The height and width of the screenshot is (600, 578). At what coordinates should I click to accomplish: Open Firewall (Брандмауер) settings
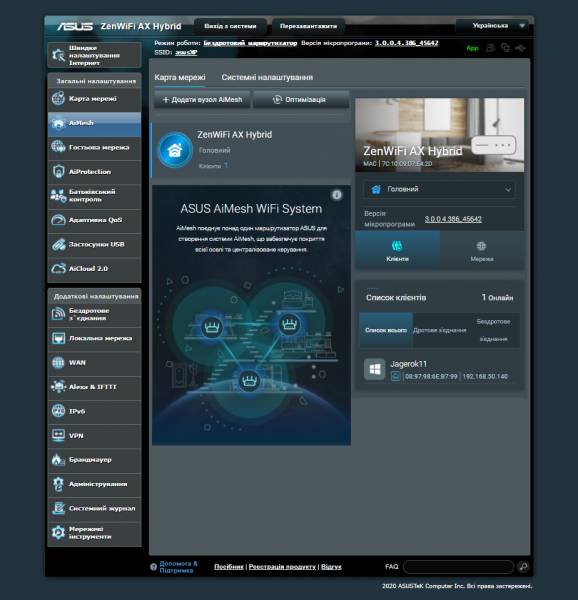94,460
